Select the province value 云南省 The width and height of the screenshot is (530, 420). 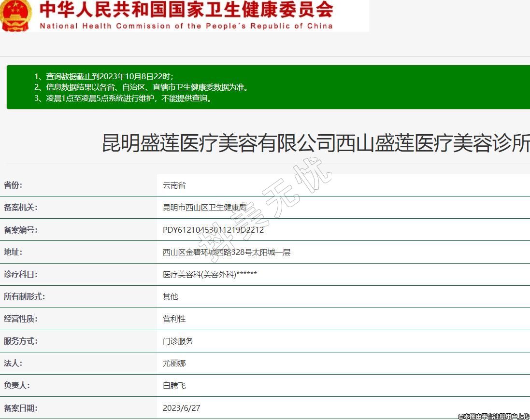[x=174, y=185]
